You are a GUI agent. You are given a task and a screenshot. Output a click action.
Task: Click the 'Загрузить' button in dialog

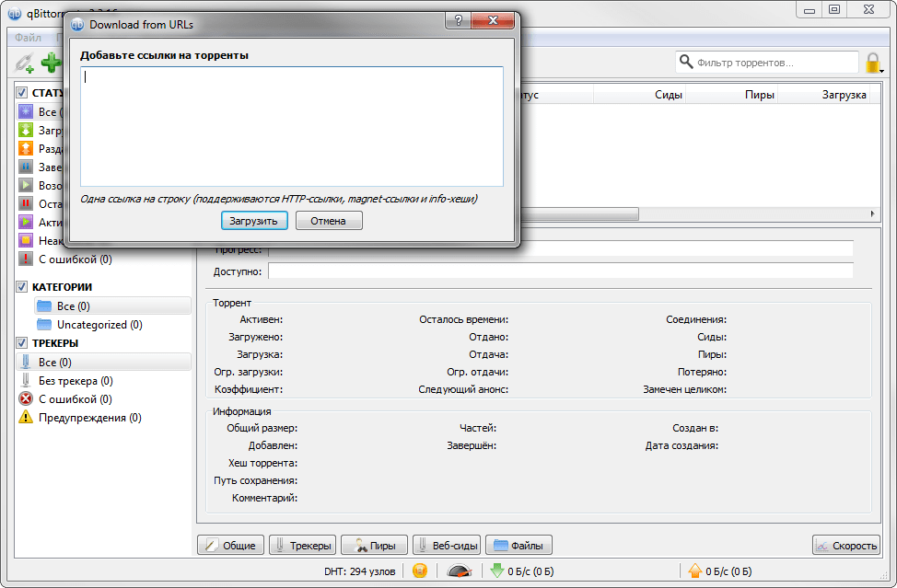click(x=253, y=221)
